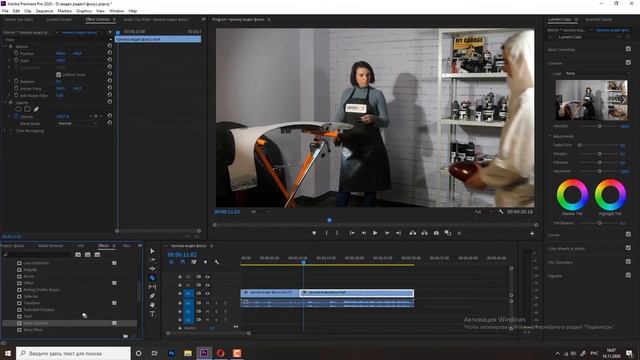The width and height of the screenshot is (640, 360).
Task: Select the Type tool
Action: tap(152, 314)
